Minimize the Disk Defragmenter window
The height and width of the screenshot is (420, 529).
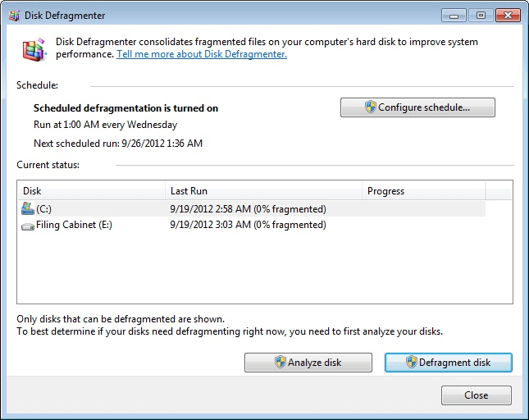tap(454, 16)
